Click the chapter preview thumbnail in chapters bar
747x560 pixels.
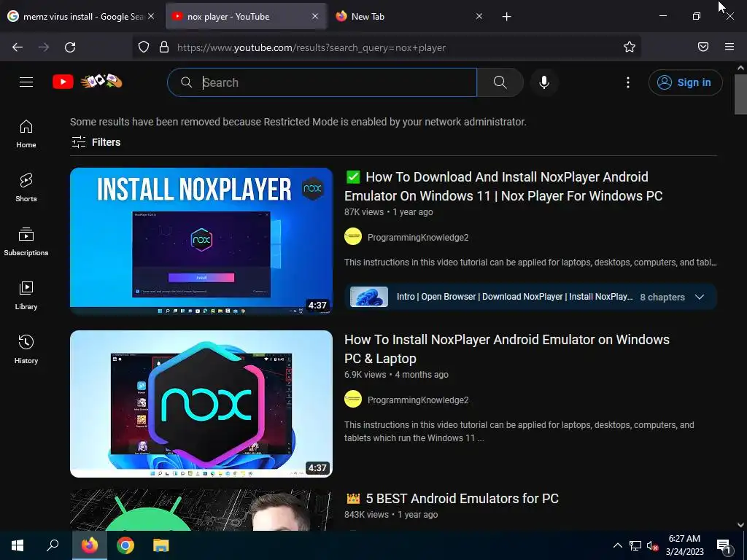pos(368,297)
